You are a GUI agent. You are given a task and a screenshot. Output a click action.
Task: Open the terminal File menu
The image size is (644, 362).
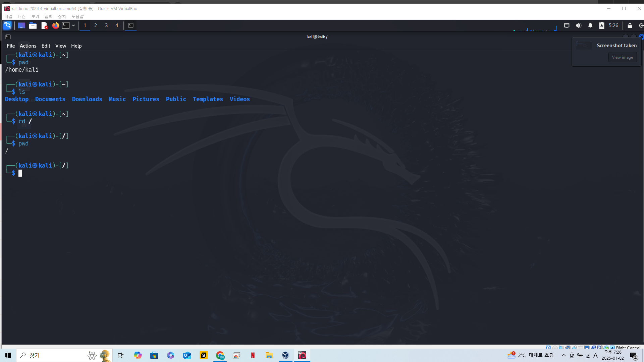(x=11, y=46)
